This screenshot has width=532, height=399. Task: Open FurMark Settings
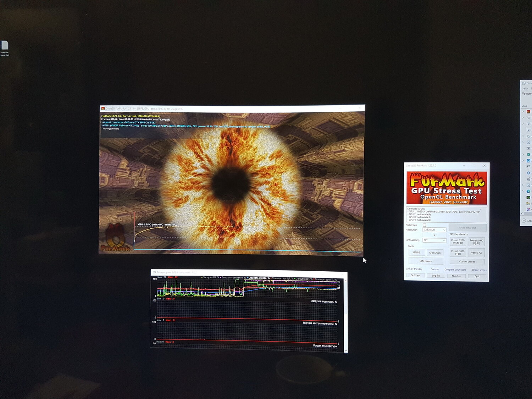point(415,275)
